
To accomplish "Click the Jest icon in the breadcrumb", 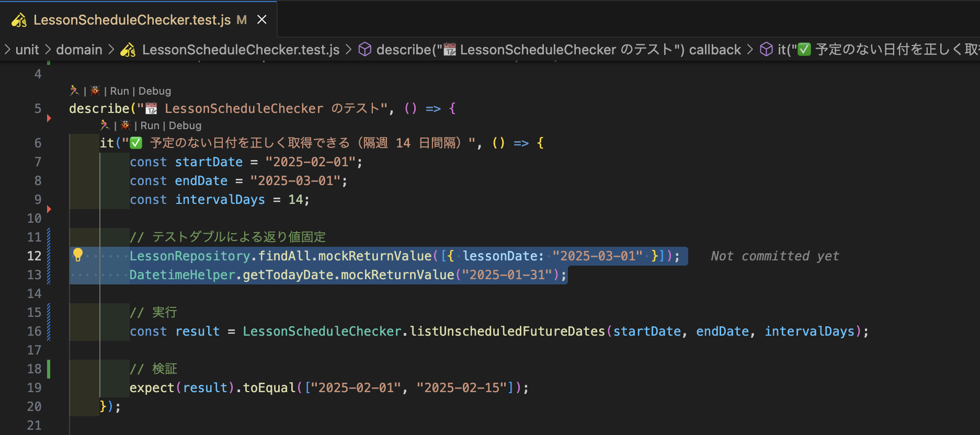I will [128, 50].
